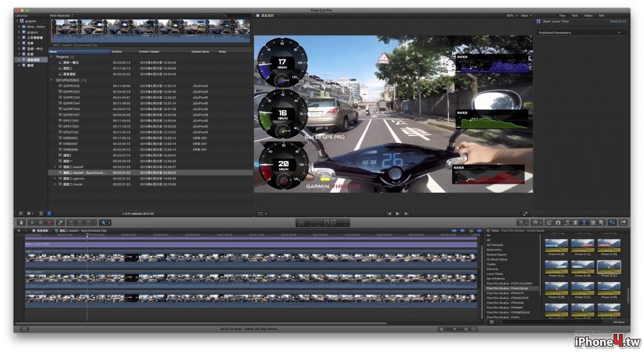Switch to the Text inspector tab

coord(575,16)
